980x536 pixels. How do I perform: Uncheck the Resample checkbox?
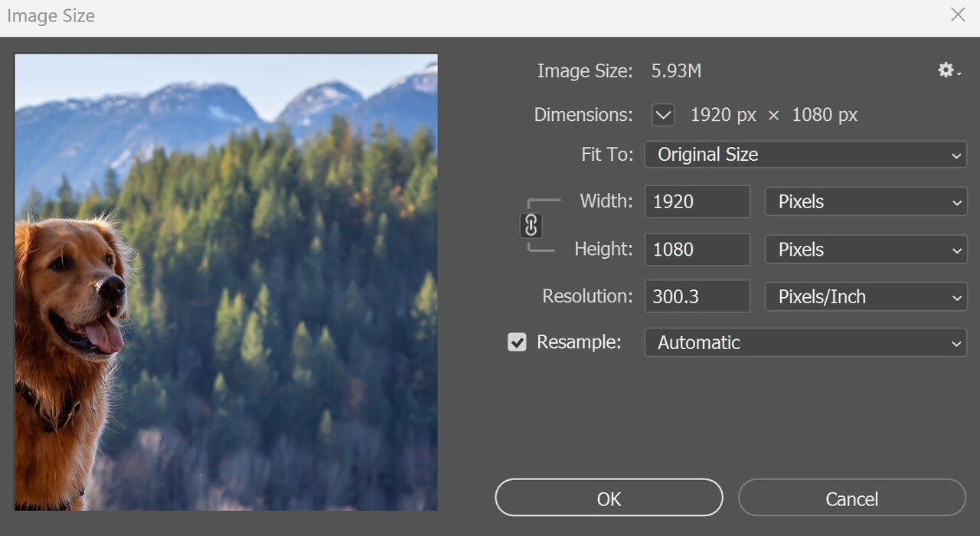518,342
